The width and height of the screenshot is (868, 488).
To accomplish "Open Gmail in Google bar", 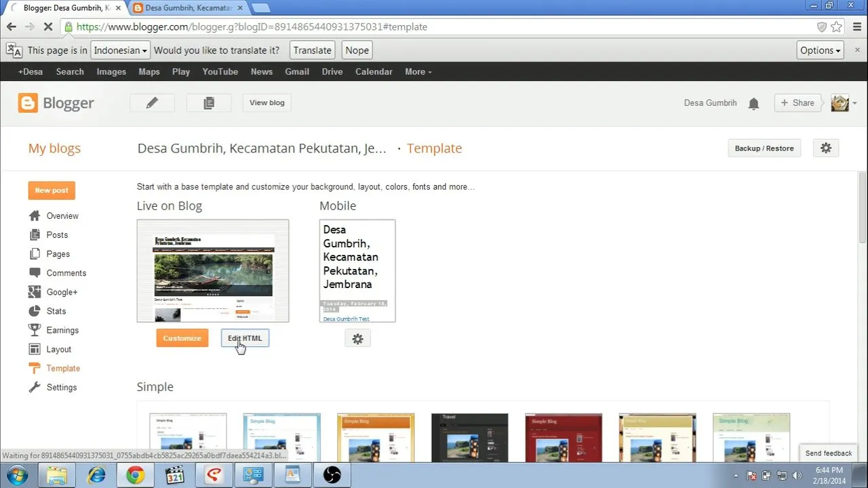I will pyautogui.click(x=297, y=72).
